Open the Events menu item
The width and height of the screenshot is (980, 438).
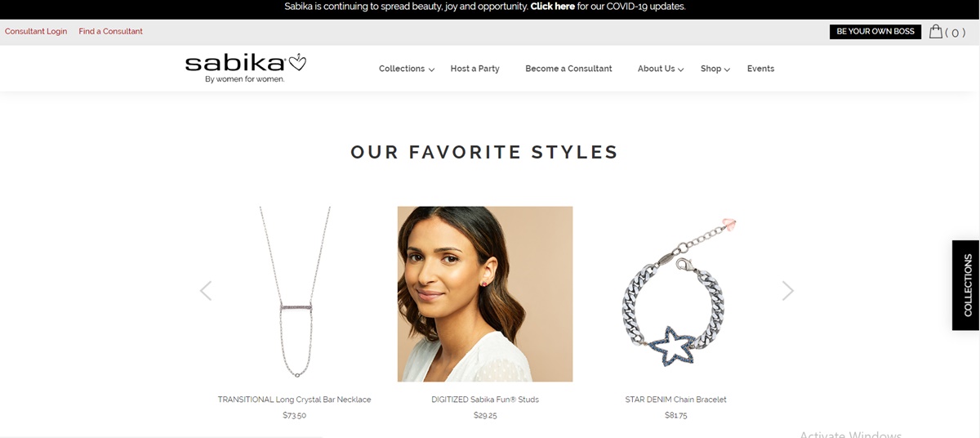point(760,69)
